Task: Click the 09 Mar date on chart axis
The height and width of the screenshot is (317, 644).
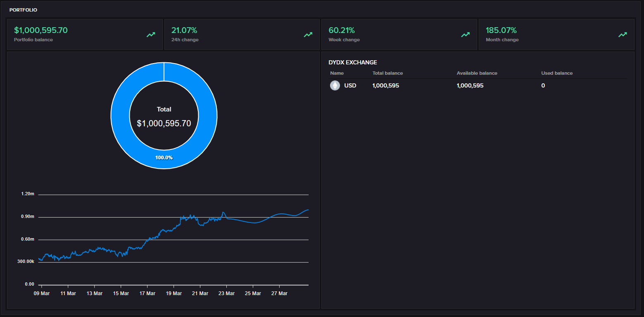Action: (x=41, y=293)
